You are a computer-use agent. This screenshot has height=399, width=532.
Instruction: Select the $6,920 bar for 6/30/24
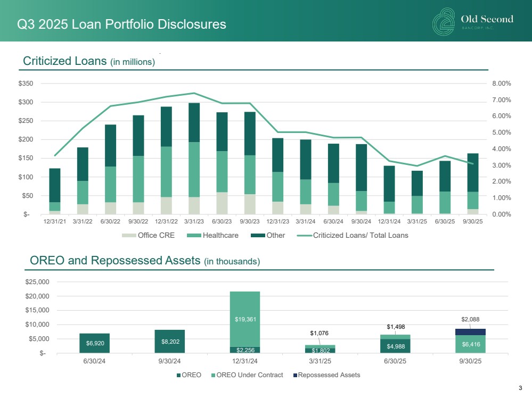pyautogui.click(x=94, y=343)
